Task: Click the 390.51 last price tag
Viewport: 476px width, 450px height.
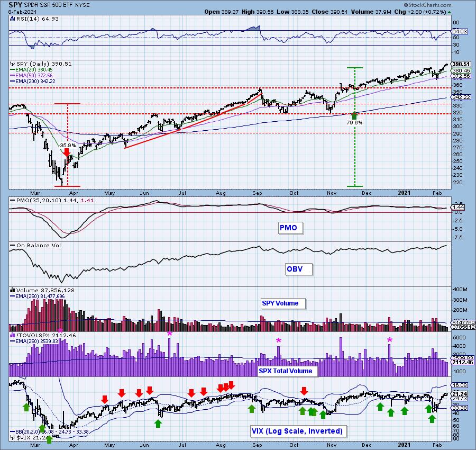Action: [x=461, y=64]
